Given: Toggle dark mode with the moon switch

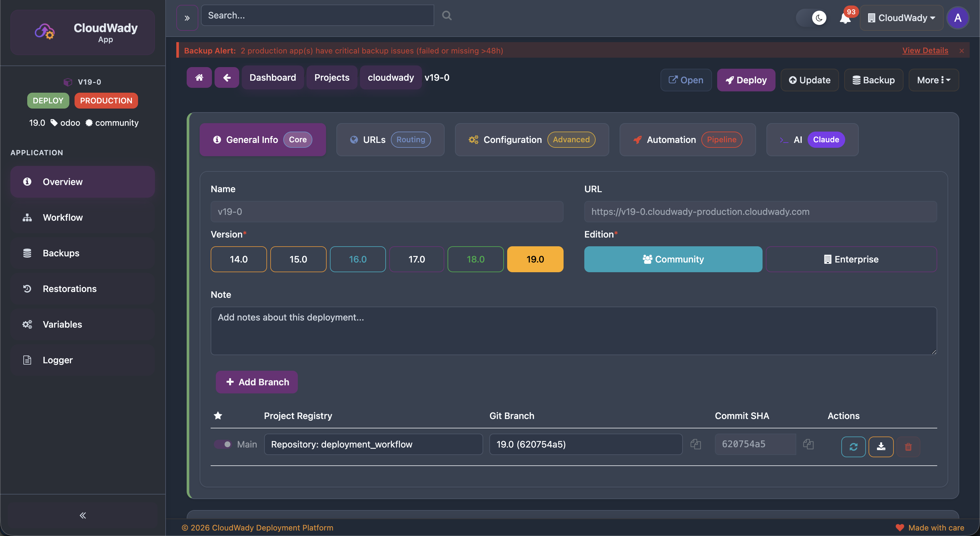Looking at the screenshot, I should [818, 17].
